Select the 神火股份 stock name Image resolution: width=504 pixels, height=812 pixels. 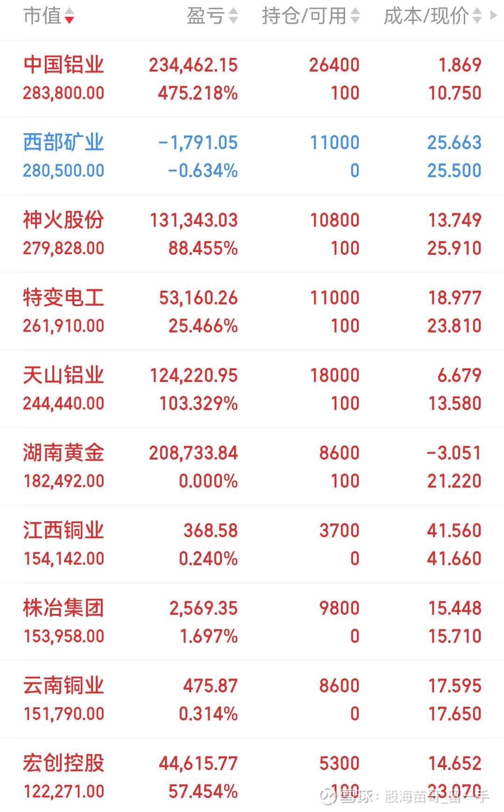click(64, 220)
